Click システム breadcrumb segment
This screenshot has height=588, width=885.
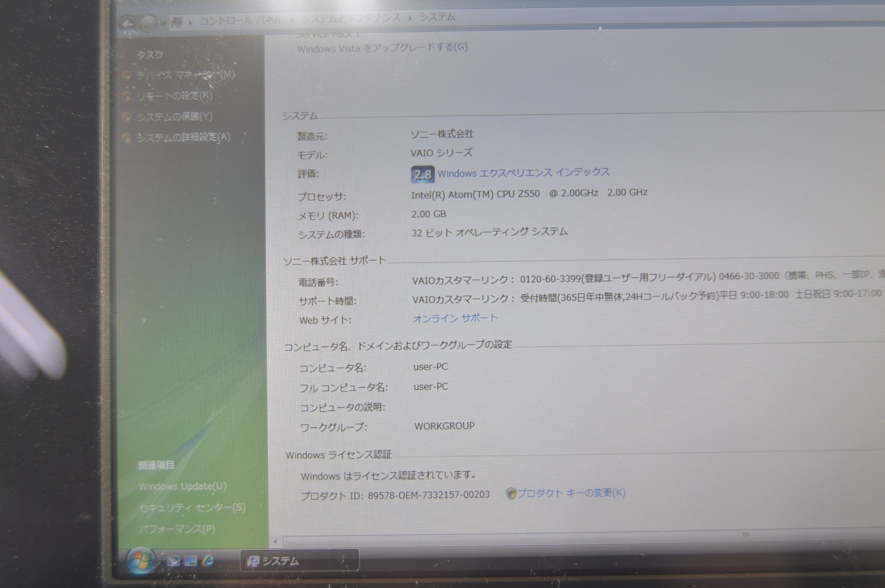437,17
